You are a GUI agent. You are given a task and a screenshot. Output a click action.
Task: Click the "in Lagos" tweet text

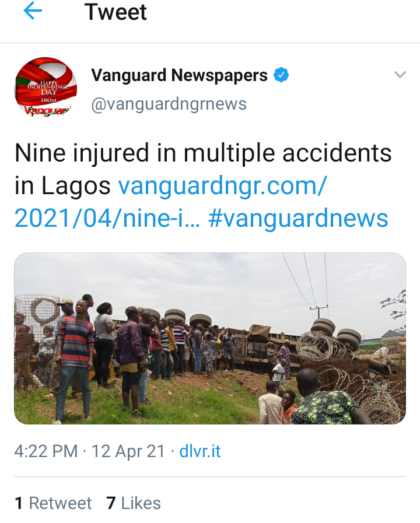point(62,186)
